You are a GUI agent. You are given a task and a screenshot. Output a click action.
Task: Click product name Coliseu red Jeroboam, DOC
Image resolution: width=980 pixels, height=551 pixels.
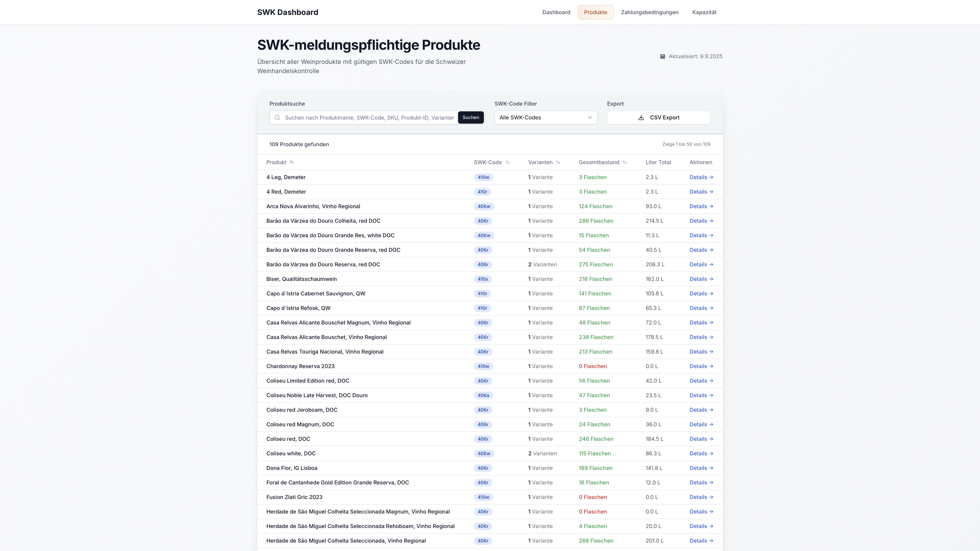(302, 410)
